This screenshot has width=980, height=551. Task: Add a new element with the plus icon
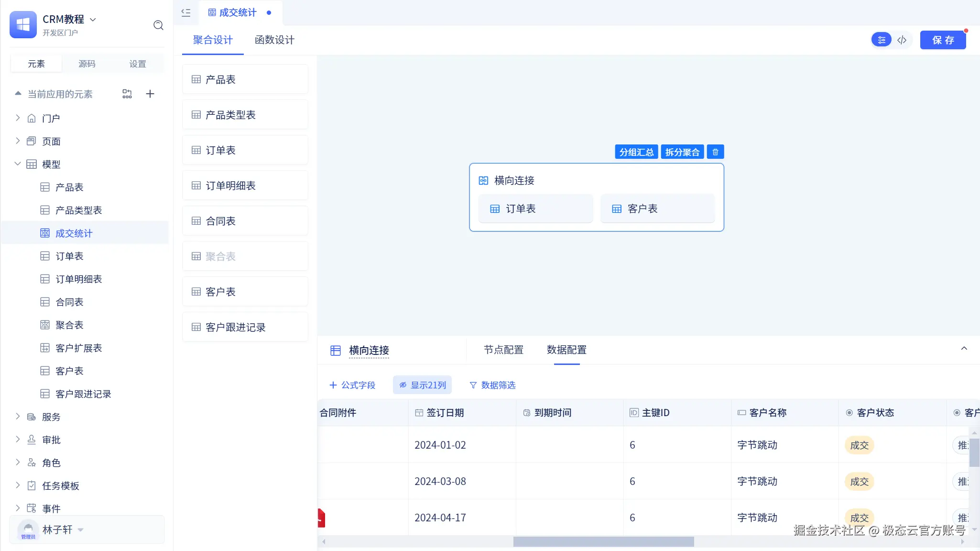click(150, 94)
